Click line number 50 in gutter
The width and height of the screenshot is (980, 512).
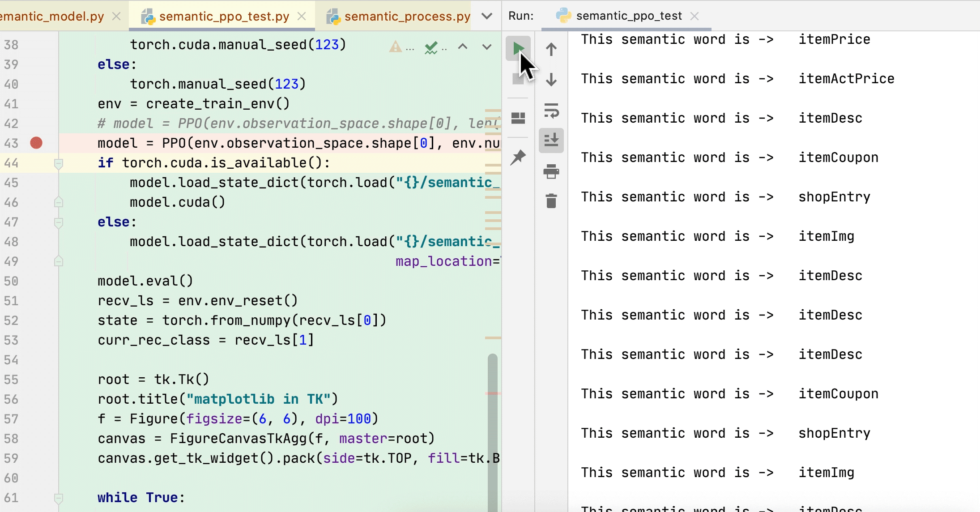point(11,281)
